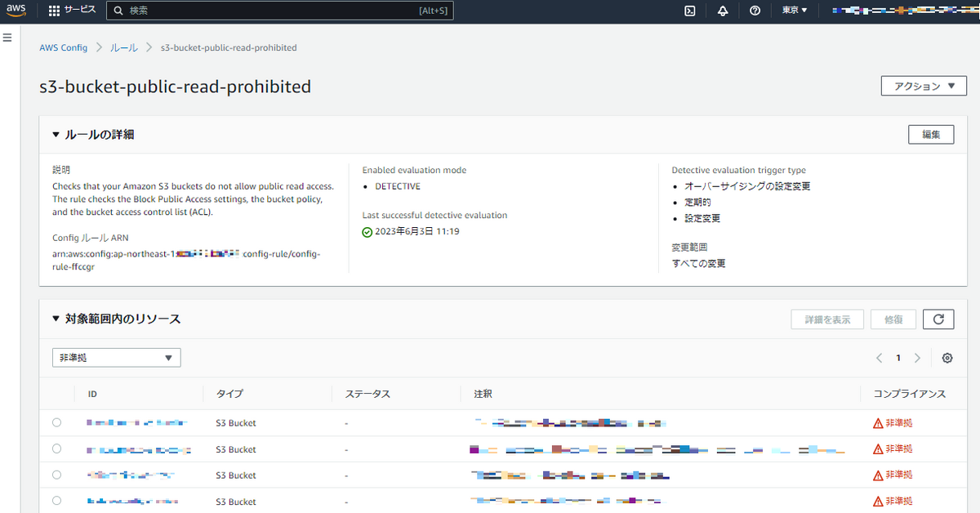Screen dimensions: 980x513
Task: Click the 修復 button
Action: click(x=893, y=319)
